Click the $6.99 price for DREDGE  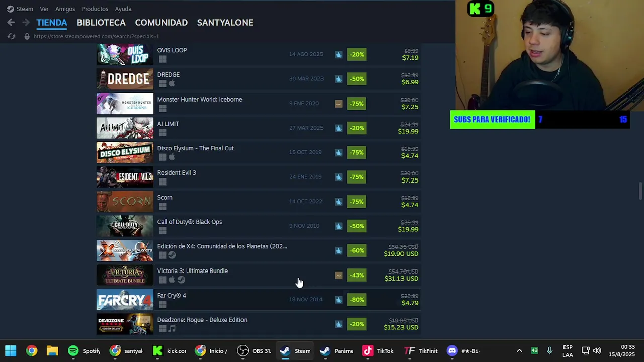(410, 82)
